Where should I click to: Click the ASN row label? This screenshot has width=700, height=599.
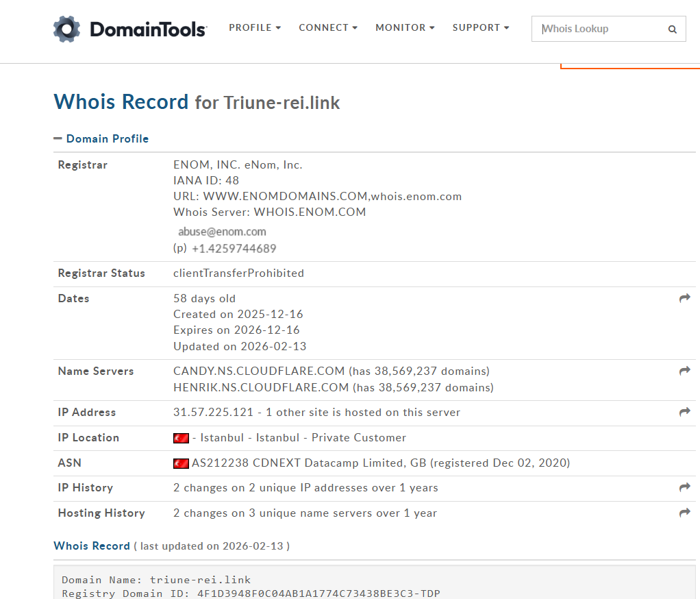70,463
